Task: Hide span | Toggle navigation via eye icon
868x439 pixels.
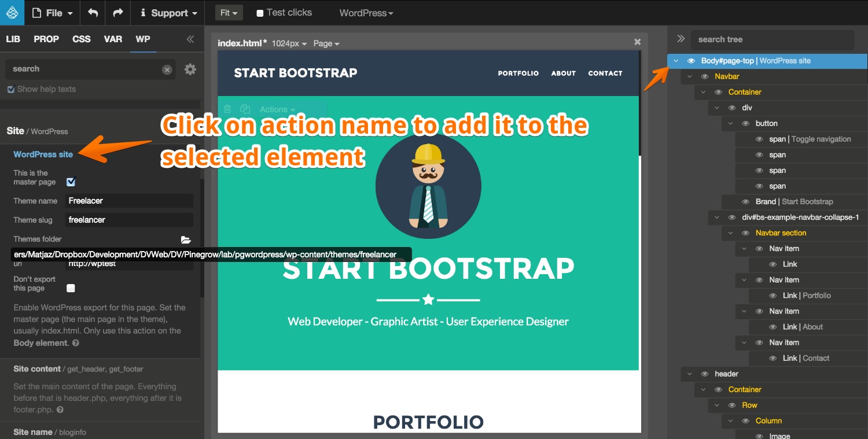Action: coord(760,139)
